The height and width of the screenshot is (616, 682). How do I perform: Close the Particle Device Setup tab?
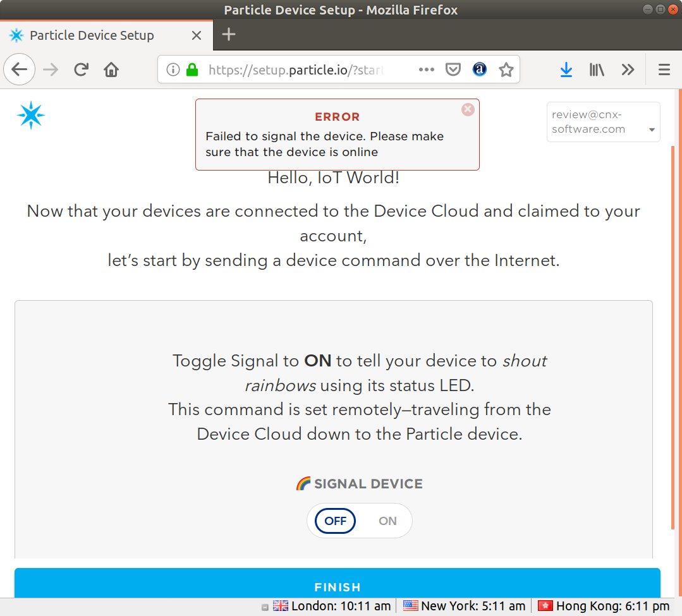[x=197, y=35]
